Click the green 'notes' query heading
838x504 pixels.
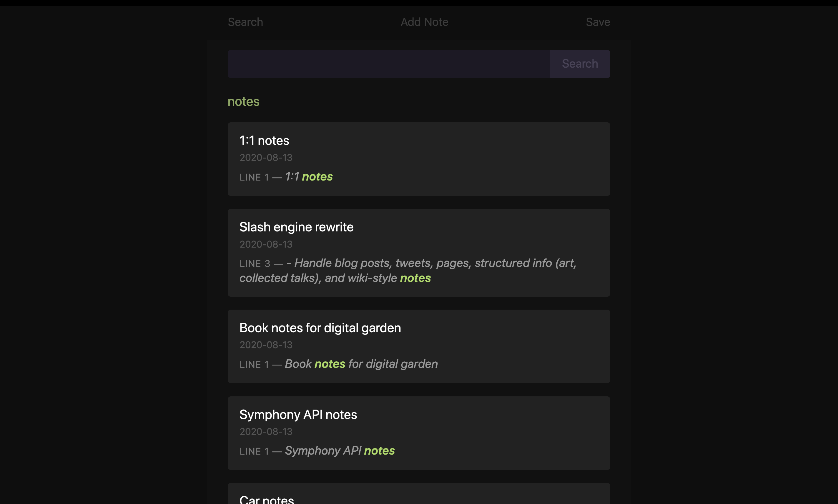pos(243,101)
